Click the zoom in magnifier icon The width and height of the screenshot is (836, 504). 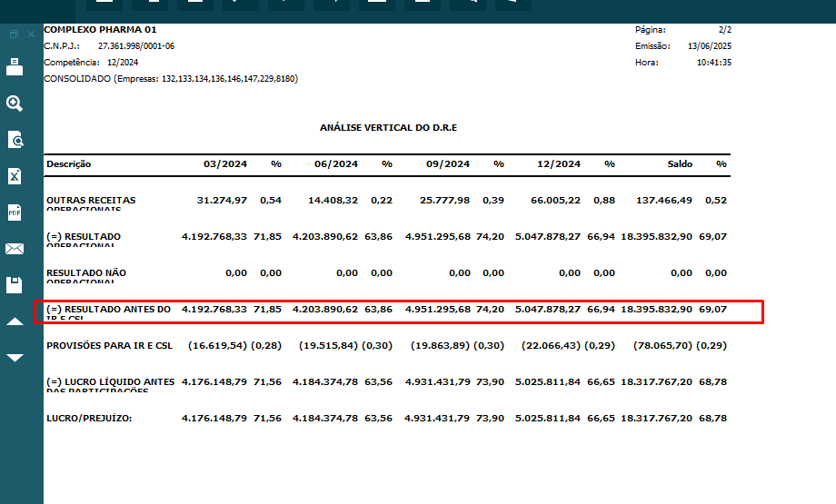[15, 104]
